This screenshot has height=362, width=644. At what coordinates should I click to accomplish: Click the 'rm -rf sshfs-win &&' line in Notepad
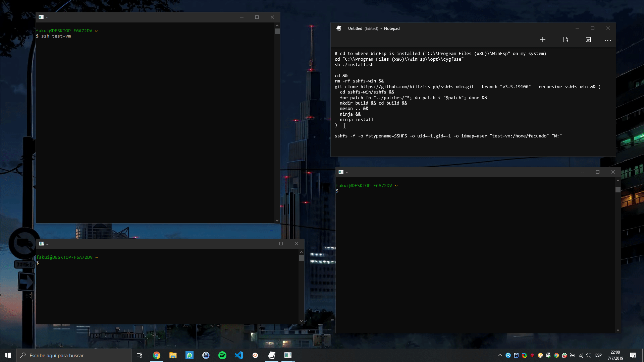(x=359, y=81)
